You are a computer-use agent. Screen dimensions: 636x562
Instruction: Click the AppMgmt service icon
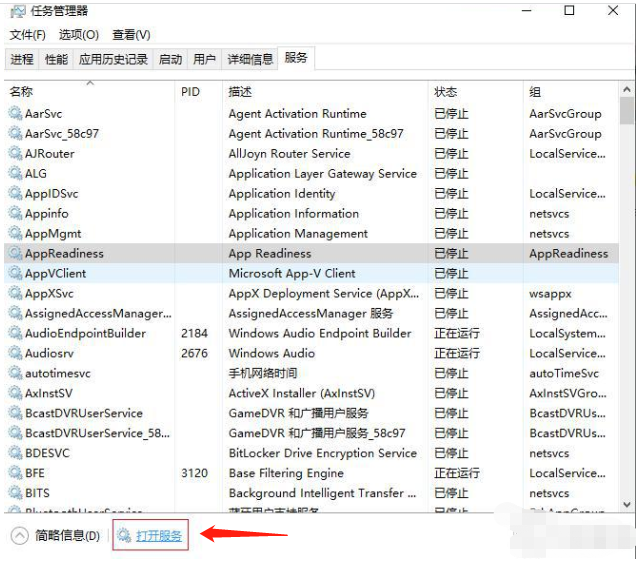15,233
